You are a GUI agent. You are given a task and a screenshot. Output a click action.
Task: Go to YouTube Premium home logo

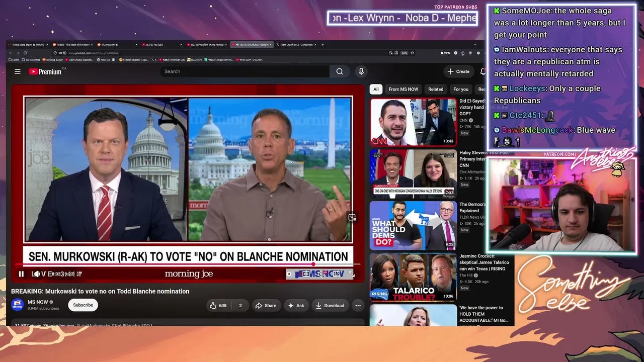45,71
